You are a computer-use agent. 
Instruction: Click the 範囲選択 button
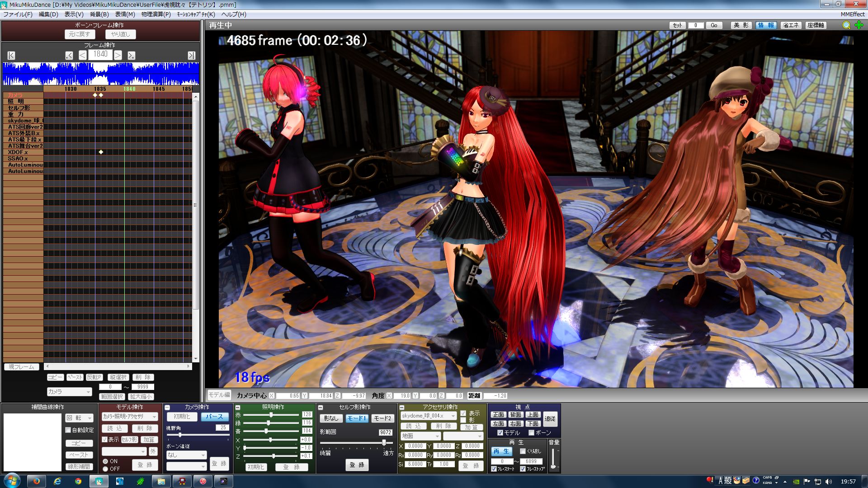[x=112, y=397]
